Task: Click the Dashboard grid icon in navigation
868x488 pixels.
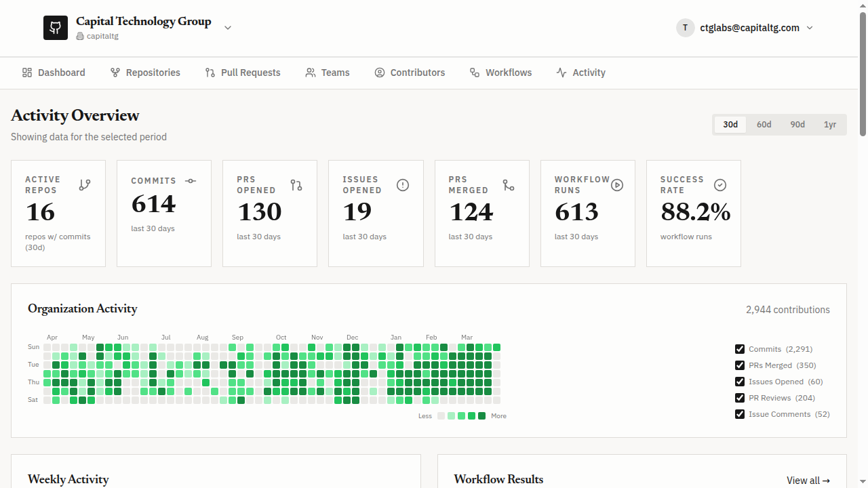Action: pyautogui.click(x=27, y=73)
